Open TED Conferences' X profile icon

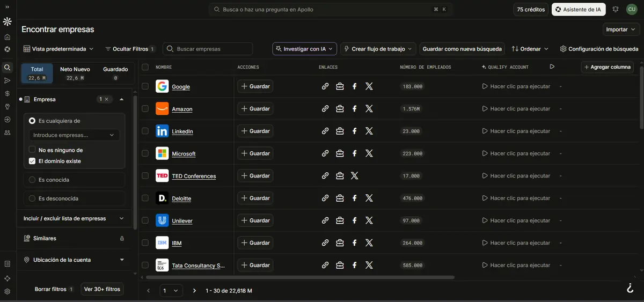point(354,175)
